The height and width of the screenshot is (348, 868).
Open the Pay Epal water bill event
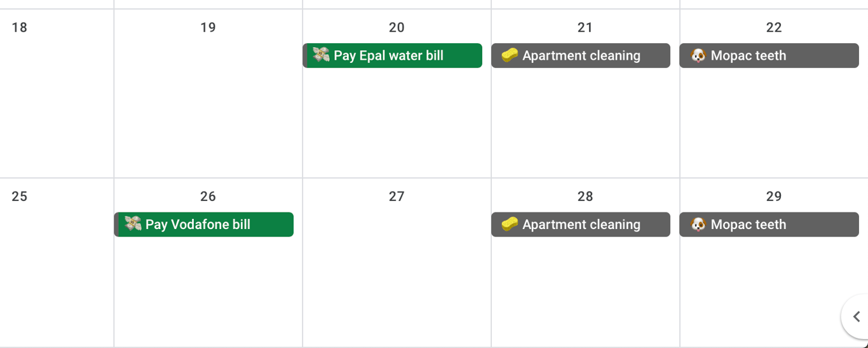392,55
